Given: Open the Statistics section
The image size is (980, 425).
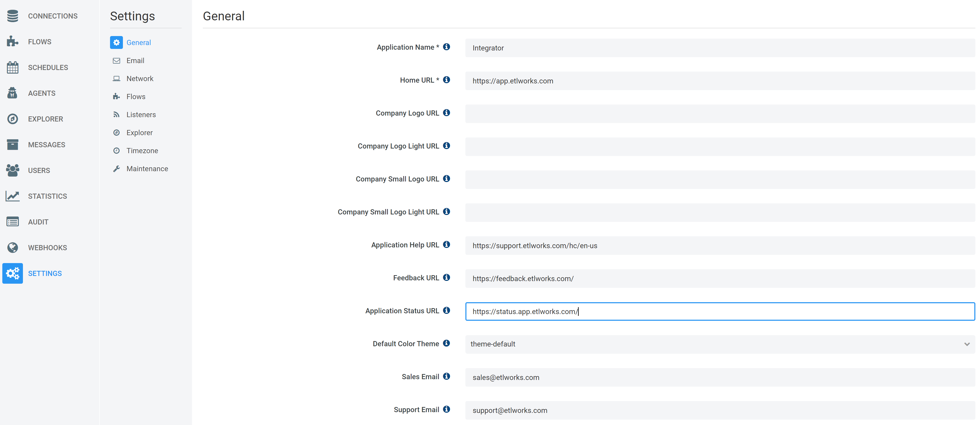Looking at the screenshot, I should [x=48, y=196].
